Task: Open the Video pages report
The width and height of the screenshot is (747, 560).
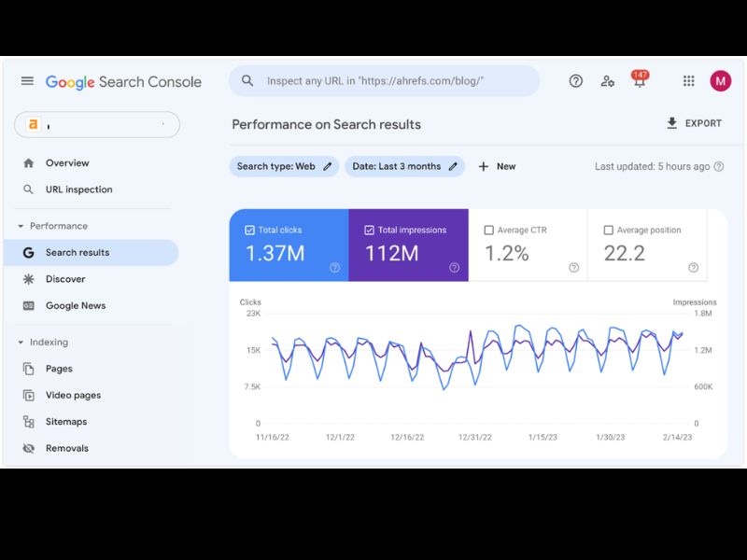Action: [74, 395]
